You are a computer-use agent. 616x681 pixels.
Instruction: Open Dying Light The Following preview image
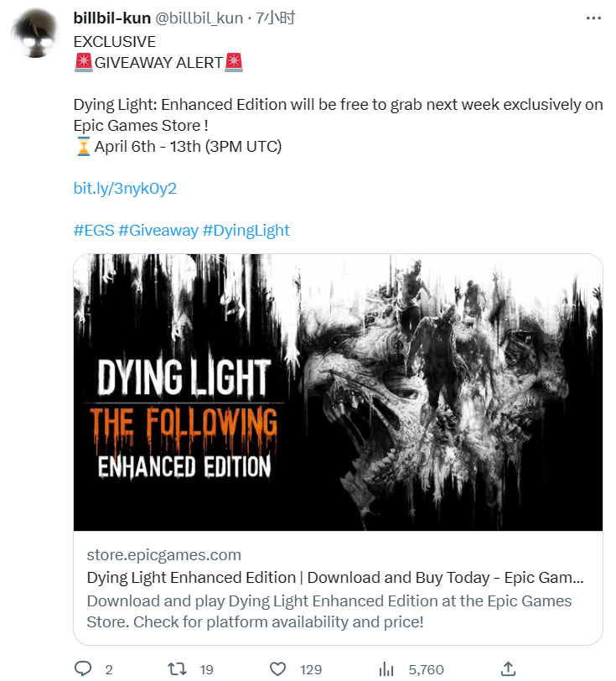[x=338, y=392]
